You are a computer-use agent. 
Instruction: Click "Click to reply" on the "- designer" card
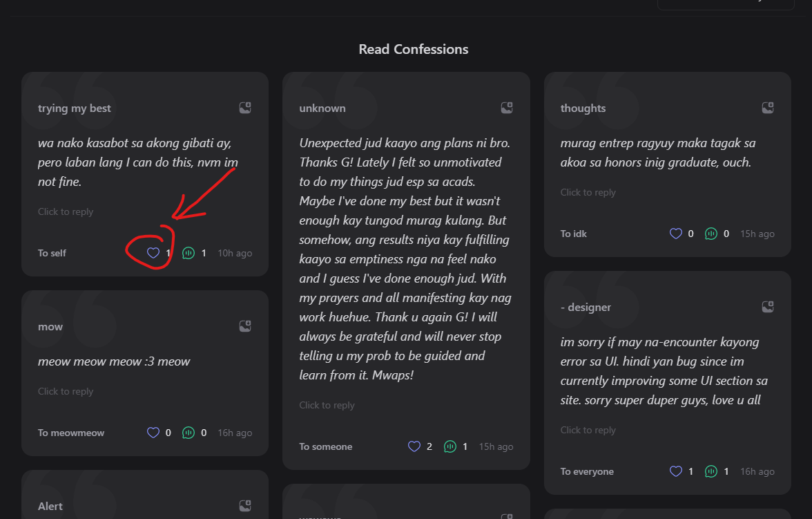588,430
